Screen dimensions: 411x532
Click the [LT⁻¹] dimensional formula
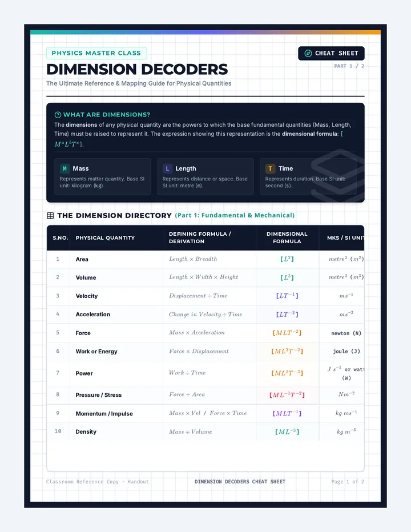pyautogui.click(x=287, y=296)
